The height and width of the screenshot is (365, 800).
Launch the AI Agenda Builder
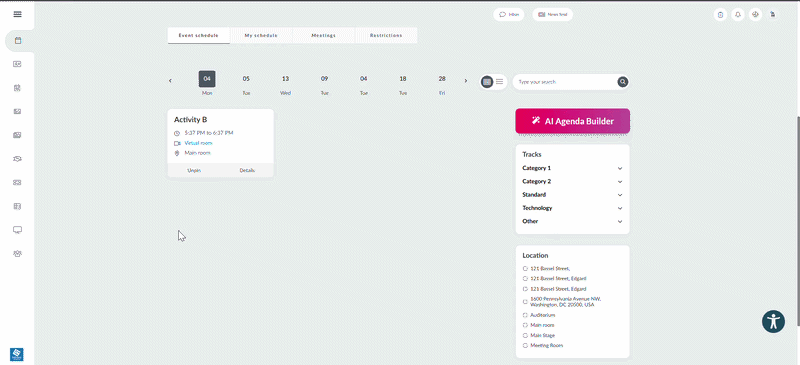pyautogui.click(x=572, y=121)
